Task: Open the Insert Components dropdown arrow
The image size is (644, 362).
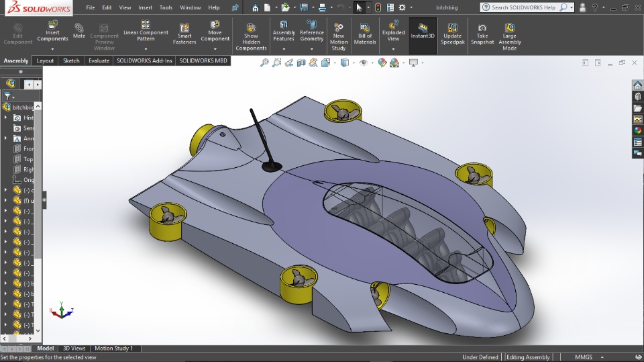Action: (52, 48)
